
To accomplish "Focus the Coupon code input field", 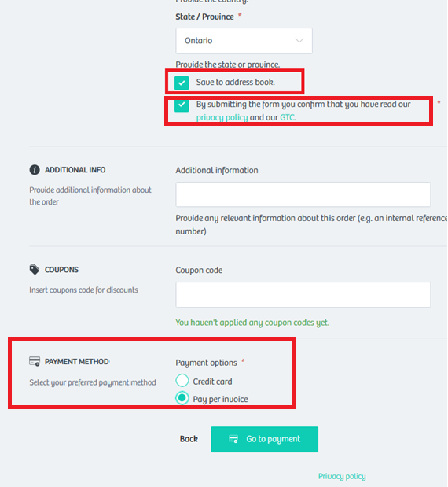I will click(x=303, y=295).
